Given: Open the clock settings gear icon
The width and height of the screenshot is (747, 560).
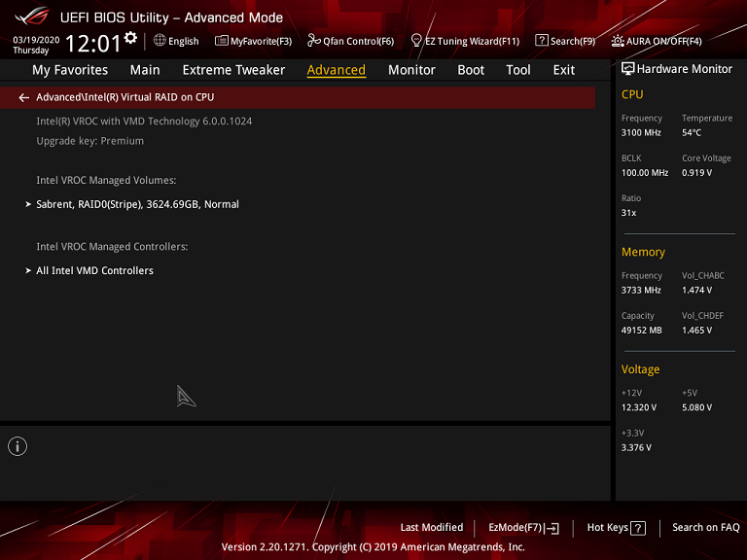Looking at the screenshot, I should pos(130,38).
